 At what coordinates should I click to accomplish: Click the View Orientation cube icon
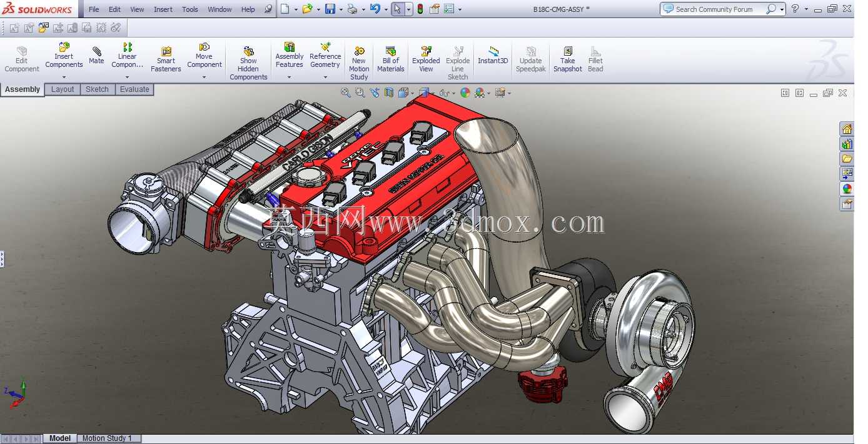pos(403,93)
